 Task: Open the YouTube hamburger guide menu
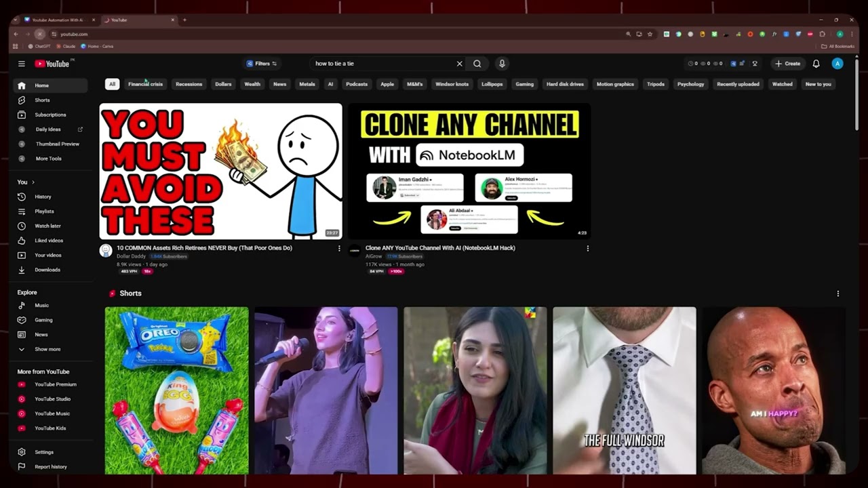click(x=22, y=64)
